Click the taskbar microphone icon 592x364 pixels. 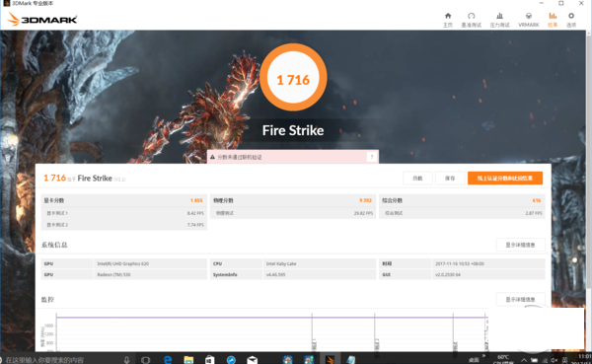[x=127, y=360]
